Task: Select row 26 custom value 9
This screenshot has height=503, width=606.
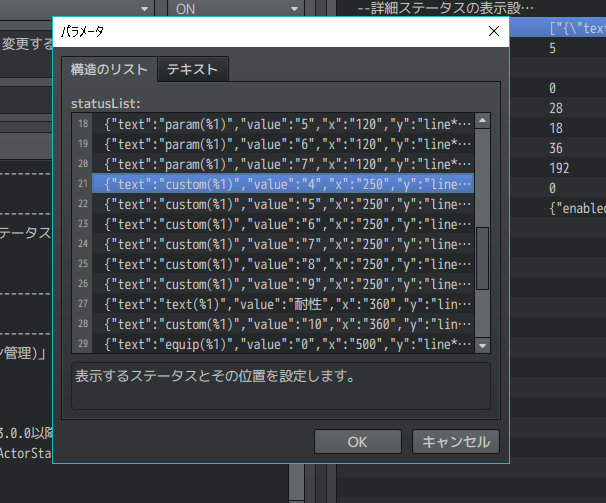Action: (x=283, y=285)
